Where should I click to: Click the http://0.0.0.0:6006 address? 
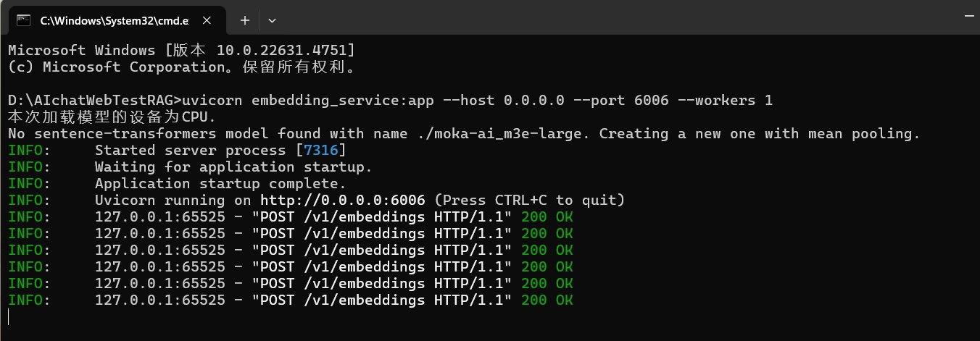[343, 200]
